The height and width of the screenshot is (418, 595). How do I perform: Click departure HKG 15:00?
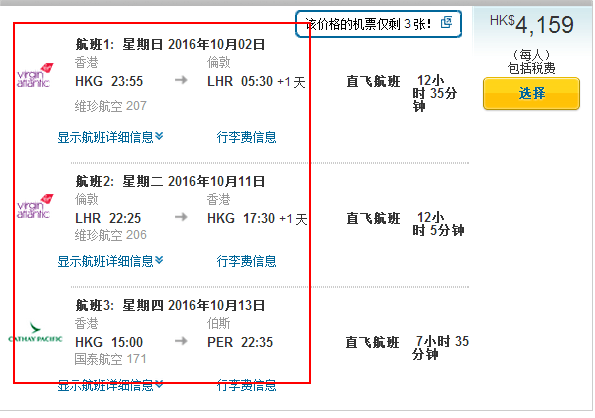coord(109,343)
